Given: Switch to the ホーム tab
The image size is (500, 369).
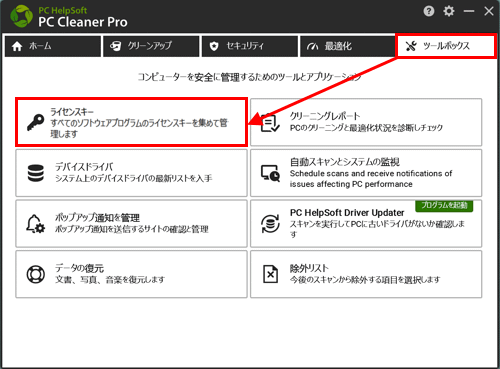Looking at the screenshot, I should coord(53,46).
